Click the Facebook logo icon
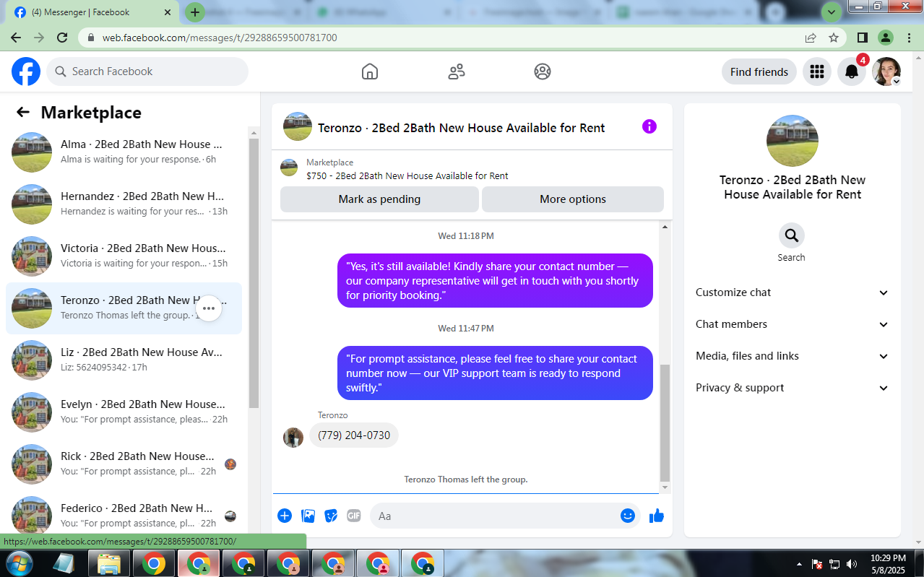 coord(26,71)
